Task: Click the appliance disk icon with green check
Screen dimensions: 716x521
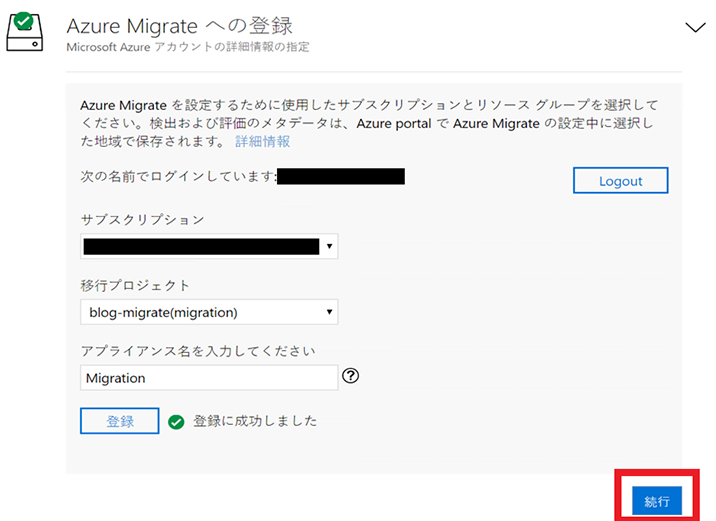Action: (x=25, y=32)
